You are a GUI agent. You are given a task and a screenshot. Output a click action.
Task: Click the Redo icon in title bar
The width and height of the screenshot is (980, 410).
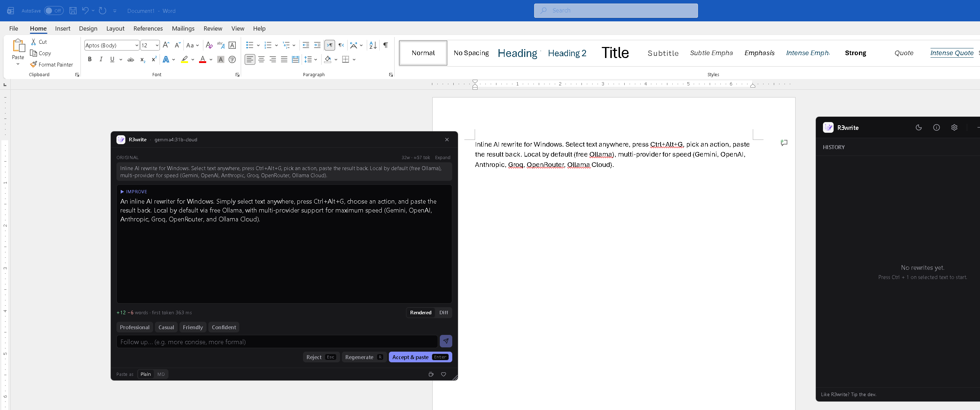[102, 11]
